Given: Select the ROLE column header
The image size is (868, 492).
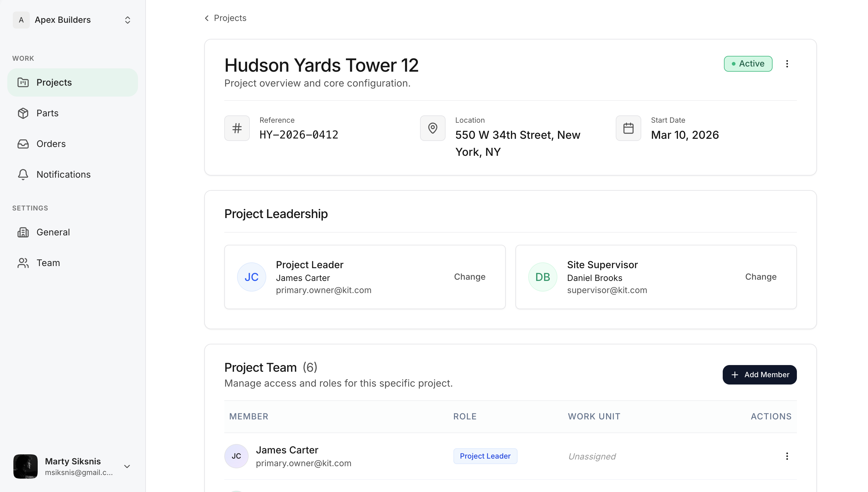Looking at the screenshot, I should click(x=465, y=416).
